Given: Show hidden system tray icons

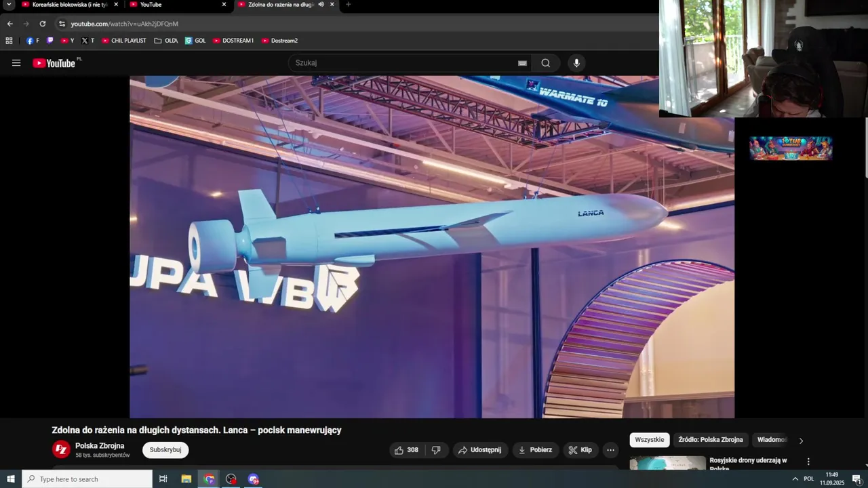Looking at the screenshot, I should [795, 479].
